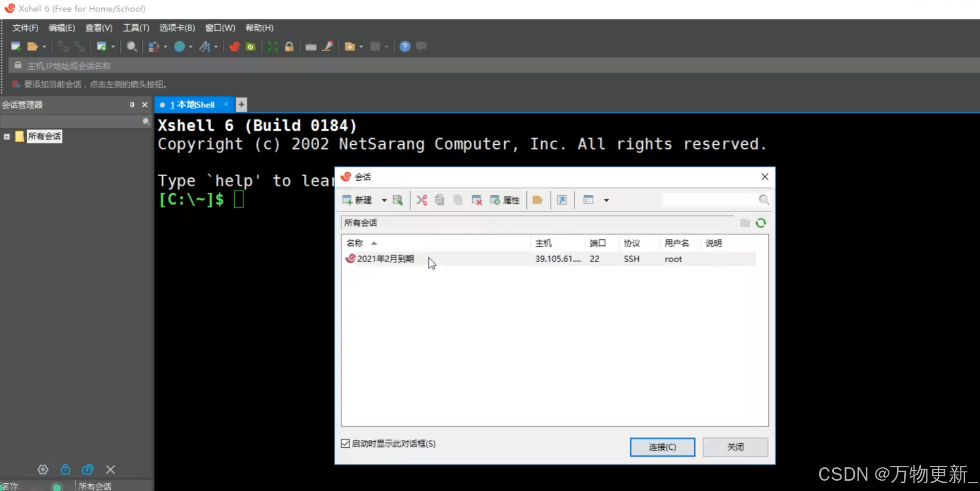This screenshot has height=491, width=980.
Task: Click the Font icon in main toolbar
Action: 205,46
